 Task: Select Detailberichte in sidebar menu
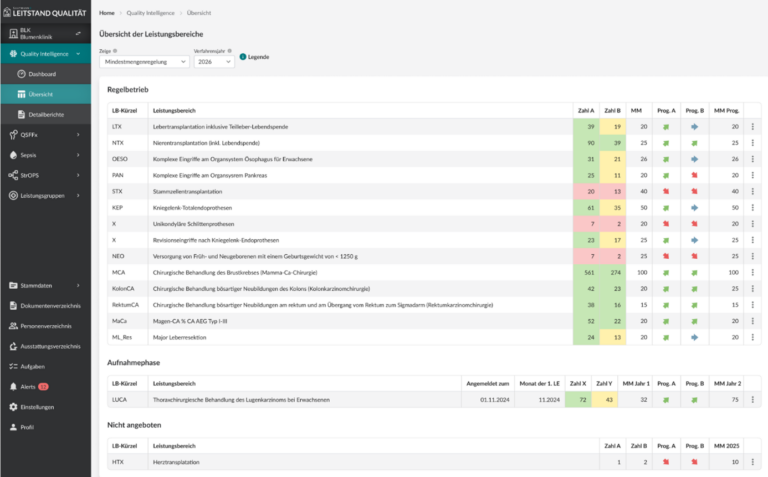[46, 114]
